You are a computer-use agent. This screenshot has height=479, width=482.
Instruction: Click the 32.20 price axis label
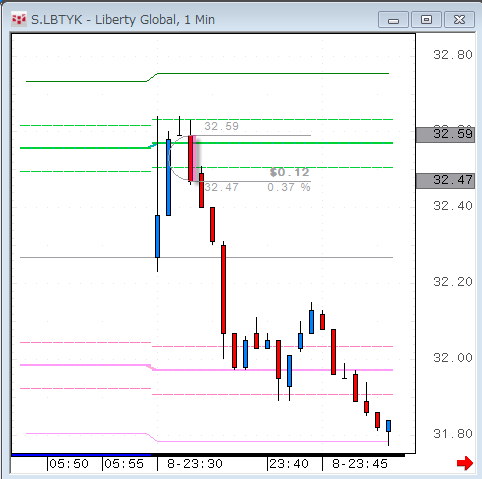click(x=453, y=282)
